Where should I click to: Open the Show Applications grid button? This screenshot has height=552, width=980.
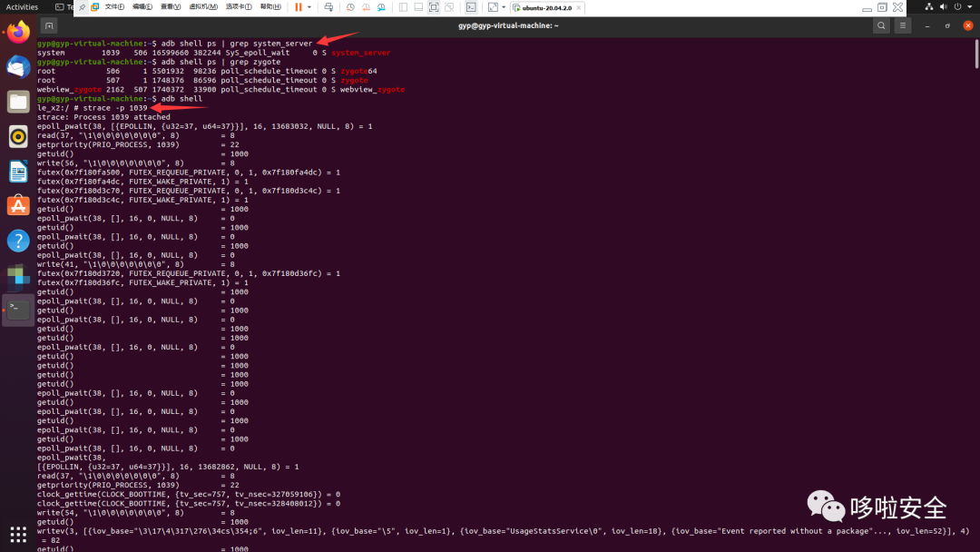point(18,535)
